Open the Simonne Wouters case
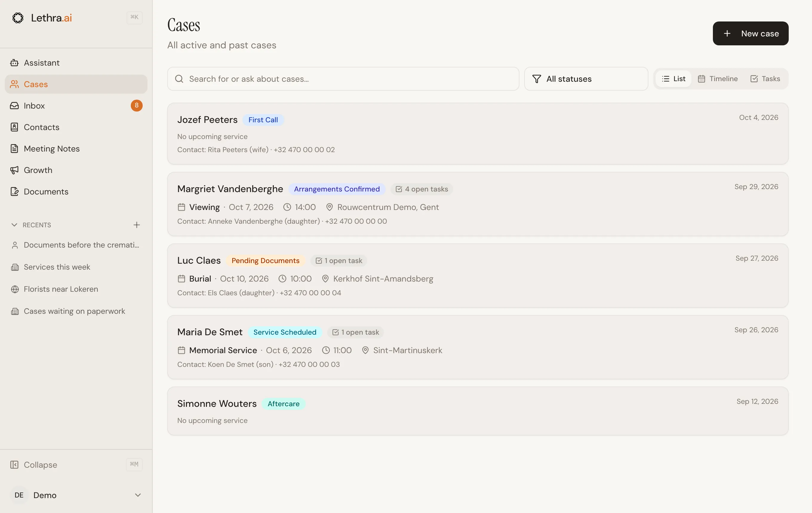This screenshot has width=812, height=513. tap(478, 411)
